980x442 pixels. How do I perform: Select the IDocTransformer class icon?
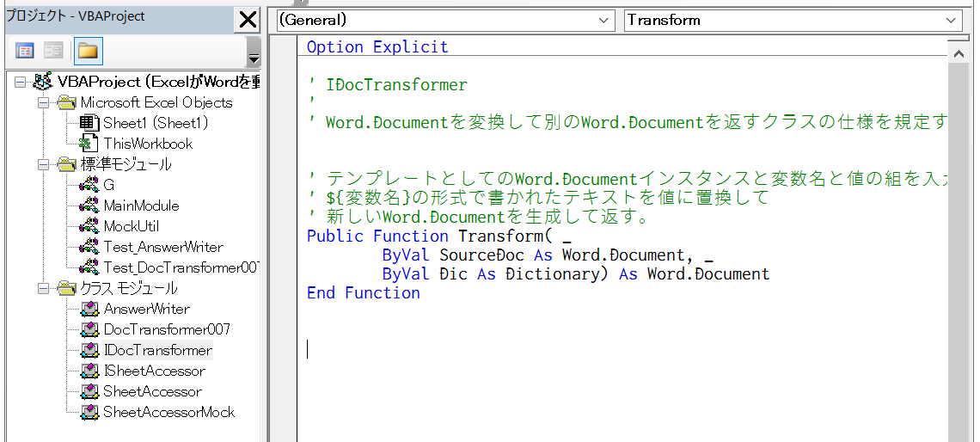pos(90,350)
